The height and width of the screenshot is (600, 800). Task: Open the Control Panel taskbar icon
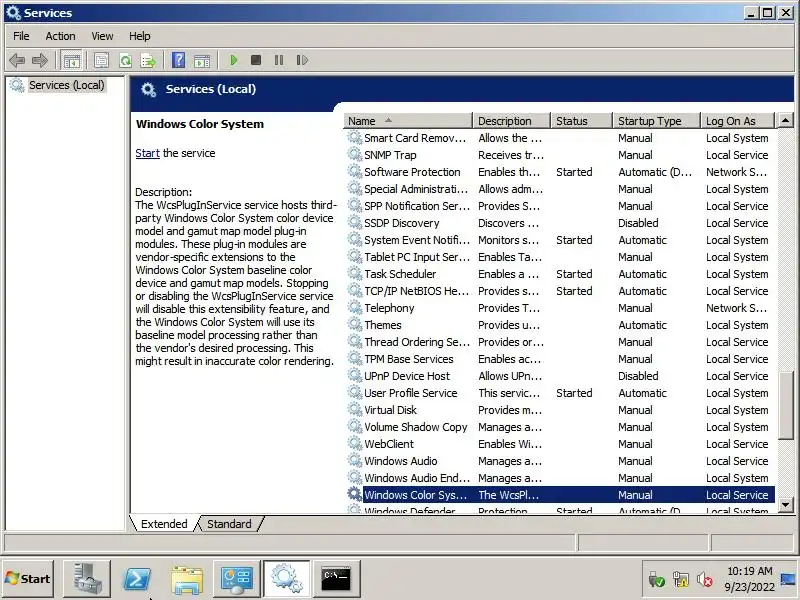[237, 579]
